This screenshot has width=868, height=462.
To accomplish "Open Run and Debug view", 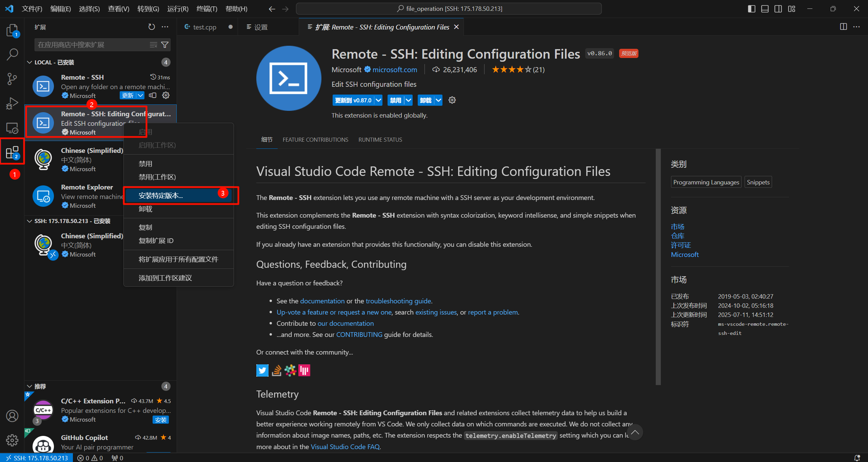I will click(12, 103).
